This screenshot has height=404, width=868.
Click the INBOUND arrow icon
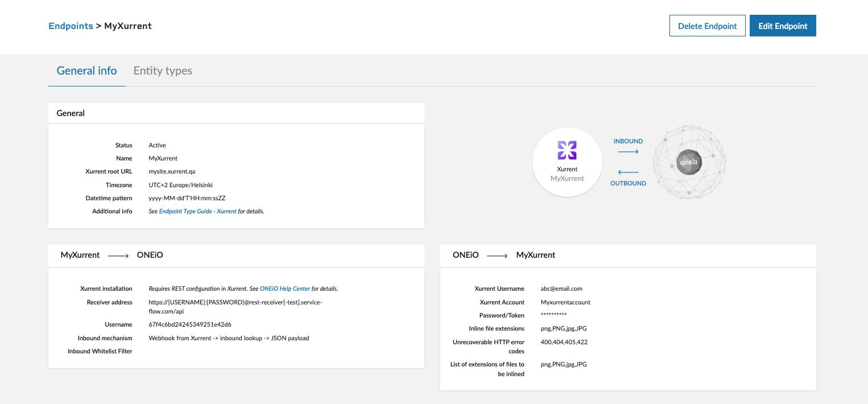click(628, 152)
